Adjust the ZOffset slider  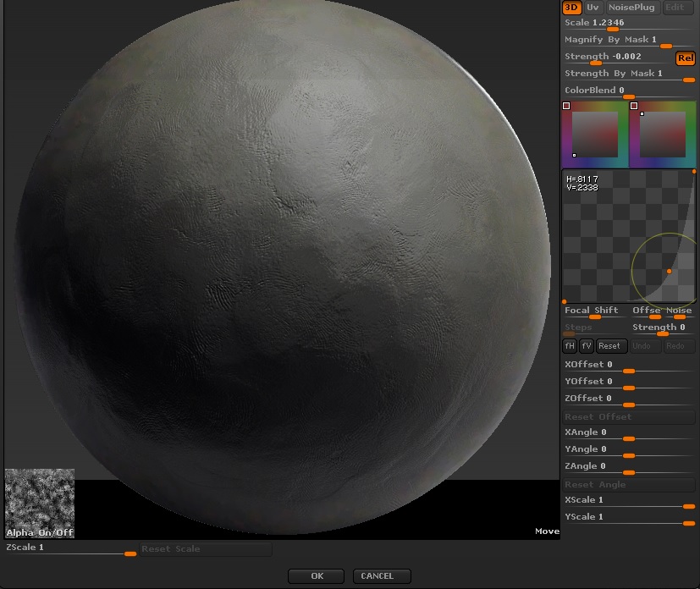629,399
